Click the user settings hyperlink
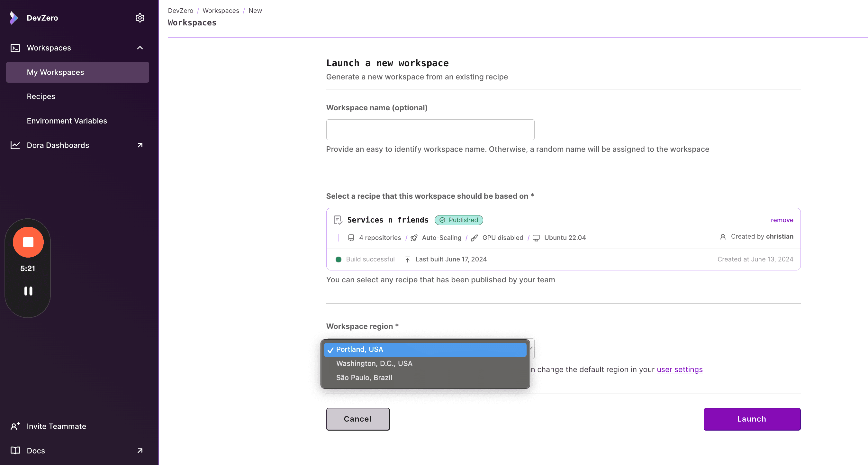Screen dimensions: 868x465 click(680, 369)
